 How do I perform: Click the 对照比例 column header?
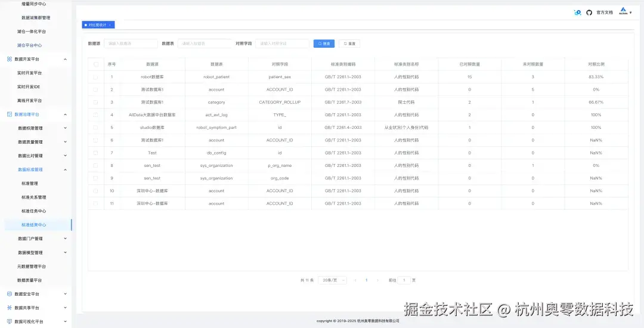coord(596,64)
